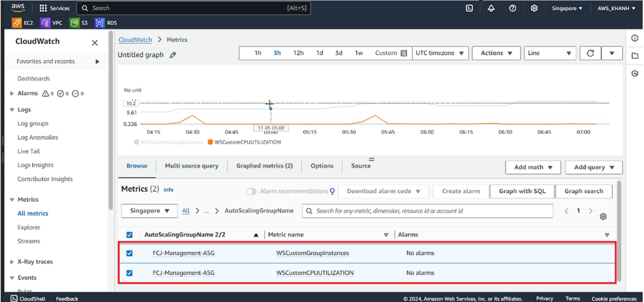Image resolution: width=644 pixels, height=302 pixels.
Task: Expand the X-Ray traces section
Action: 12,262
